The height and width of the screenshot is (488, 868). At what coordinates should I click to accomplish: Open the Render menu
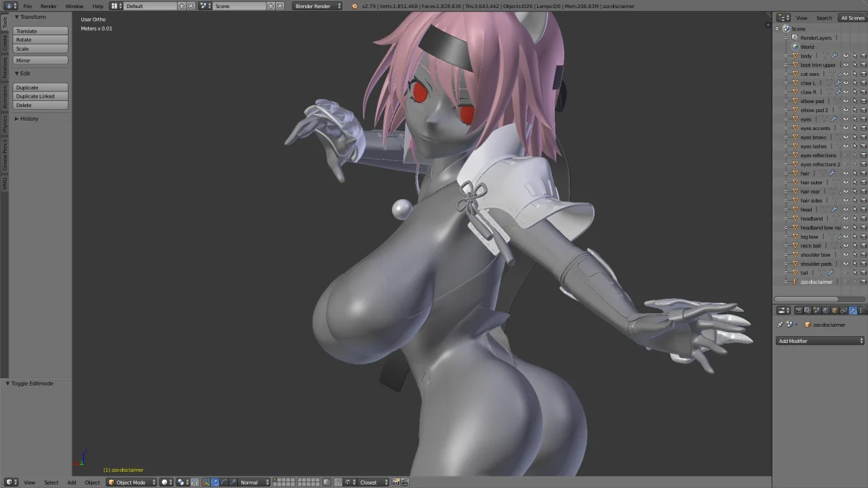tap(49, 6)
